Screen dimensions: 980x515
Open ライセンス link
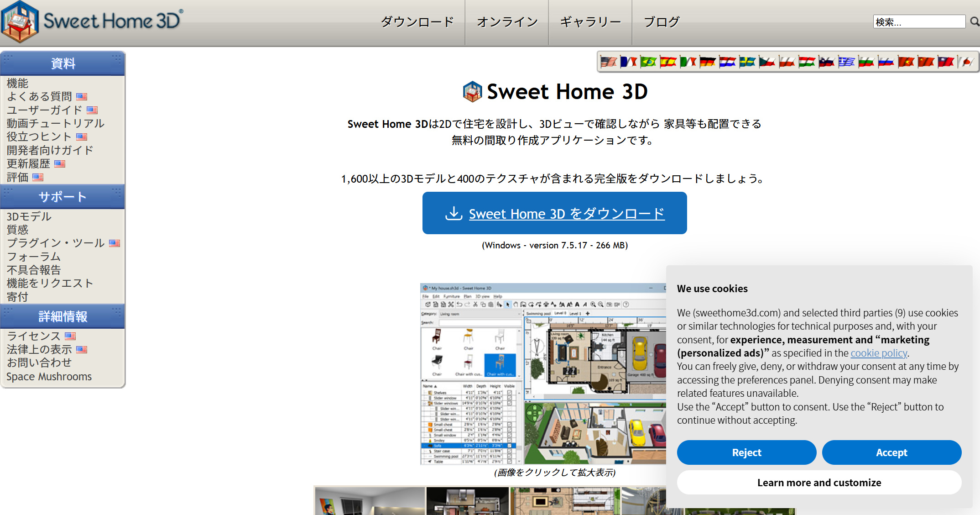(x=34, y=336)
